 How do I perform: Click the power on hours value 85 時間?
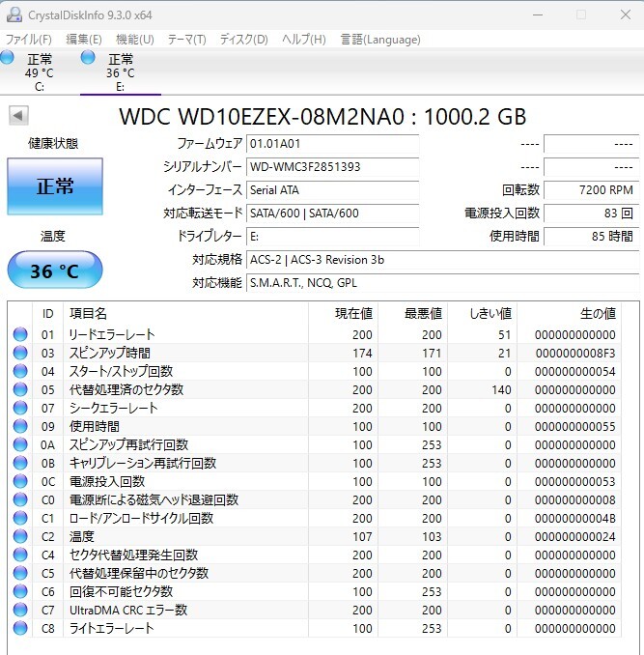coord(591,237)
